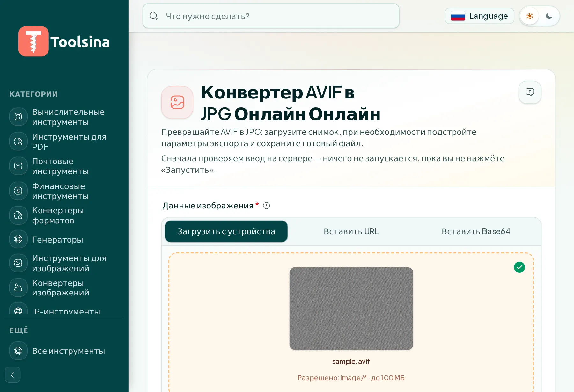Open «Почтовые инструменты» category
Viewport: 574px width, 392px height.
coord(64,166)
